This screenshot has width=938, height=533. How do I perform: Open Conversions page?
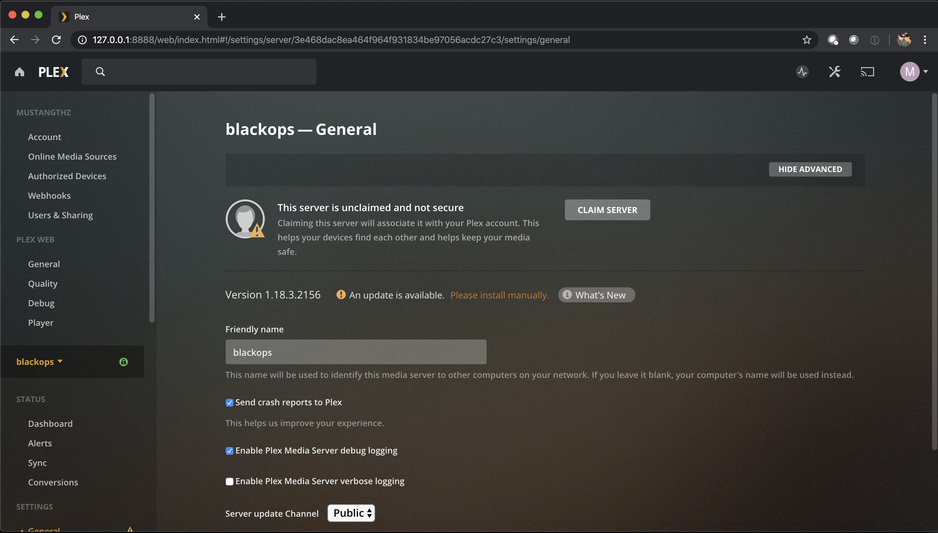[53, 483]
